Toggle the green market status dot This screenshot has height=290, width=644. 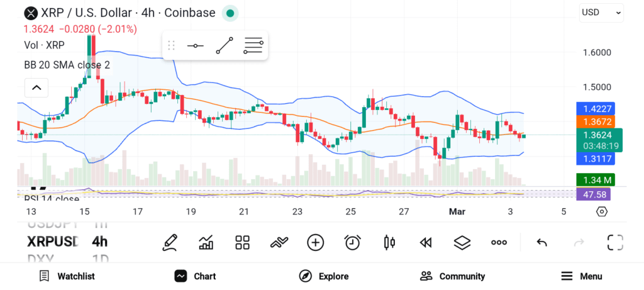(x=230, y=13)
